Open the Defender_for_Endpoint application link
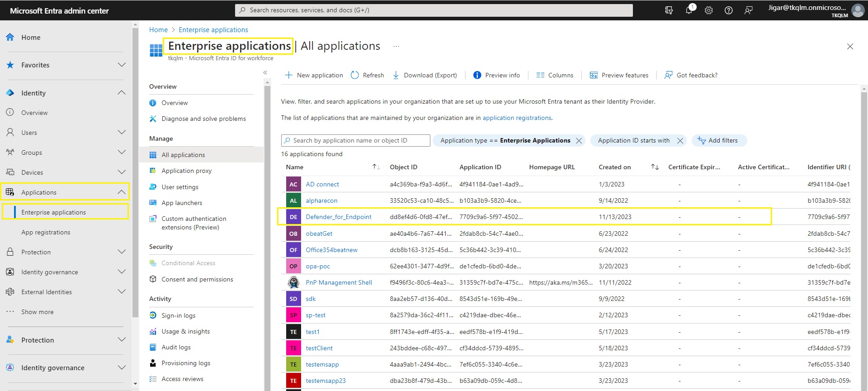The height and width of the screenshot is (391, 868). click(x=339, y=217)
